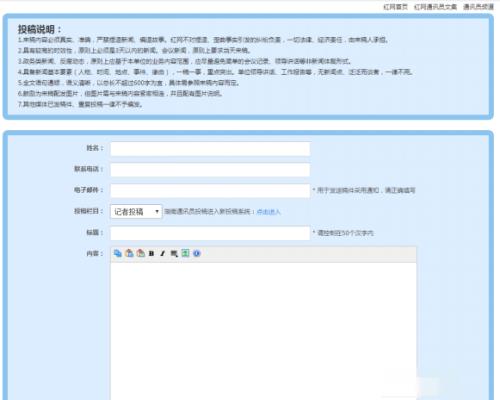Screen dimensions: 500x400
Task: Focus the 姓名 name input field
Action: (210, 149)
